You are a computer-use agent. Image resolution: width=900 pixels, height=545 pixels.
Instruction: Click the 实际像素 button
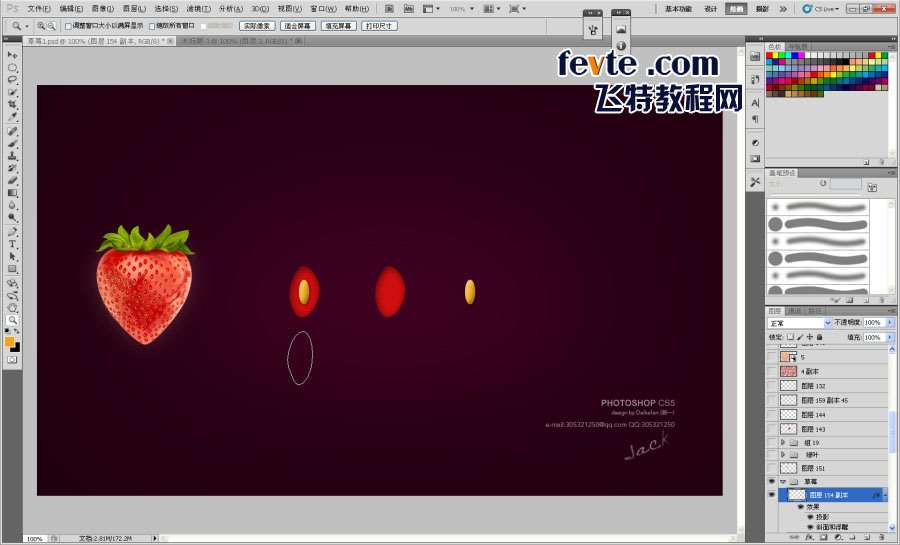(257, 26)
